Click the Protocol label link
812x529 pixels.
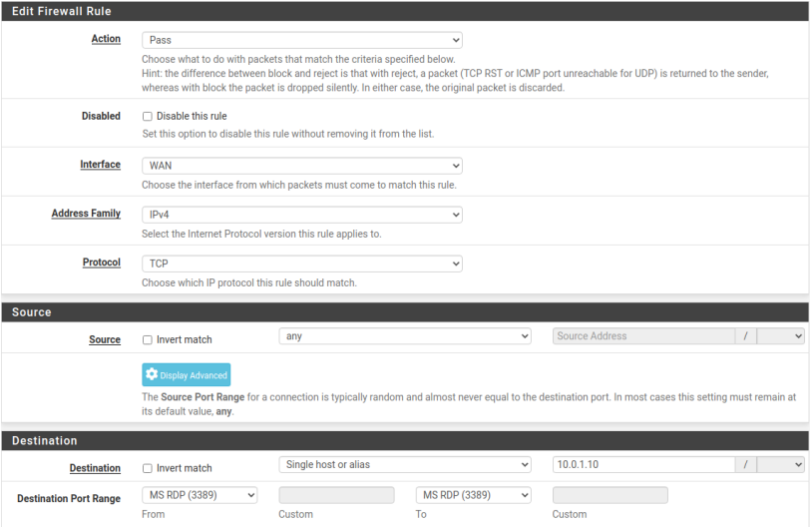point(102,263)
